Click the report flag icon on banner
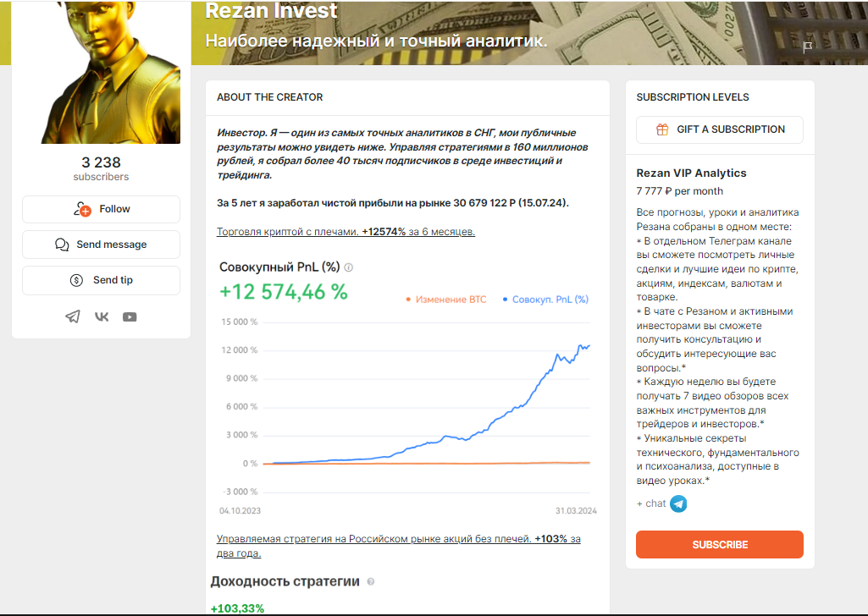This screenshot has width=868, height=616. [x=808, y=47]
